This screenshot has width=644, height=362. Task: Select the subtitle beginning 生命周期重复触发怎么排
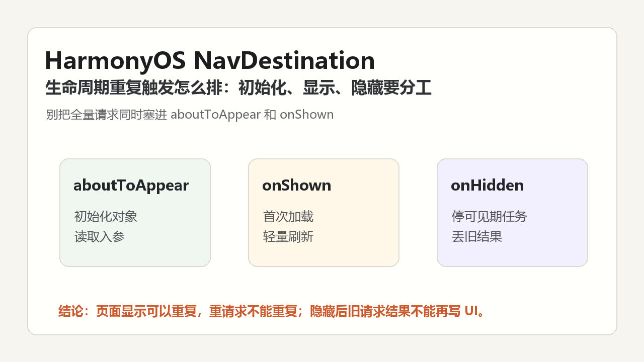pyautogui.click(x=238, y=88)
